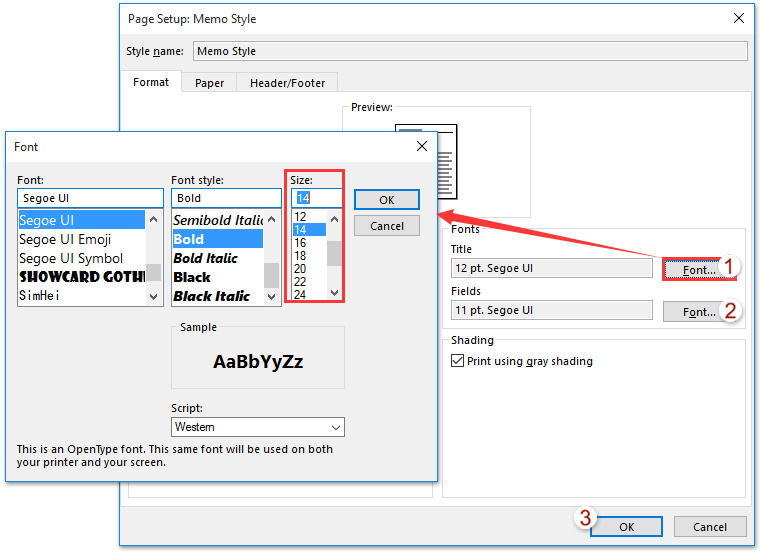Select size 22 in list

[x=309, y=281]
